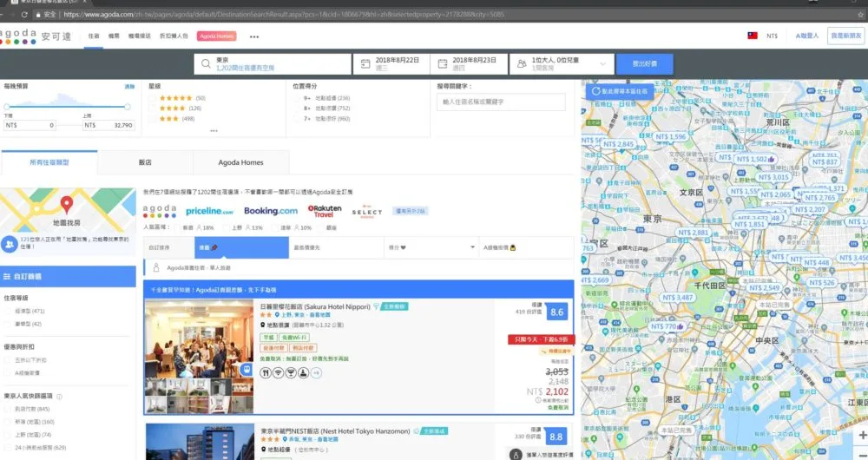The width and height of the screenshot is (868, 460).
Task: Sort by lowest price first
Action: [337, 247]
